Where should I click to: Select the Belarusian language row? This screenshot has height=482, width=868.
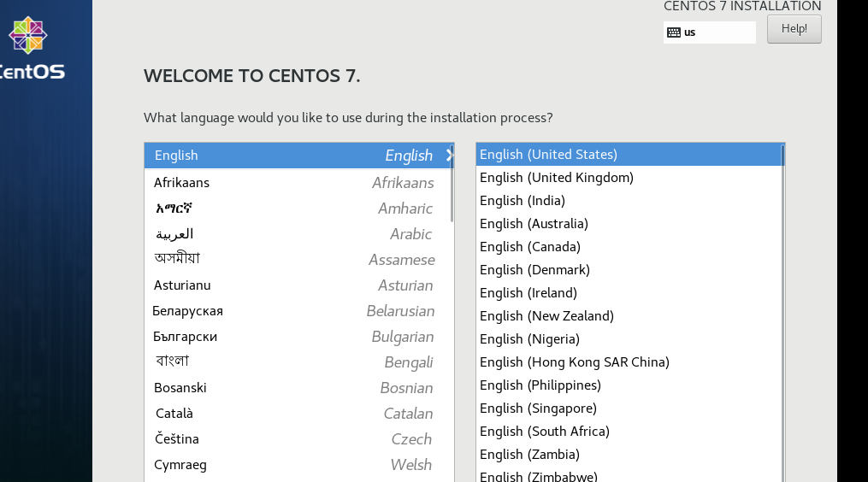[298, 310]
